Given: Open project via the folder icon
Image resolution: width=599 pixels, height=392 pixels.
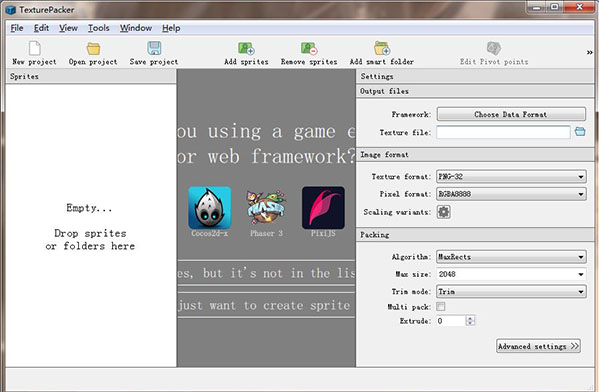Looking at the screenshot, I should [x=93, y=49].
